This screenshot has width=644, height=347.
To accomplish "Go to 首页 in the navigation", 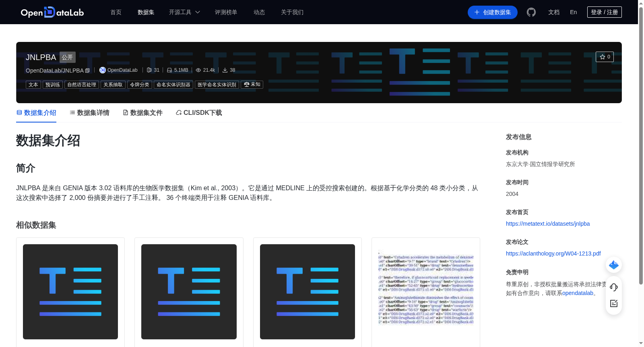I will coord(116,12).
